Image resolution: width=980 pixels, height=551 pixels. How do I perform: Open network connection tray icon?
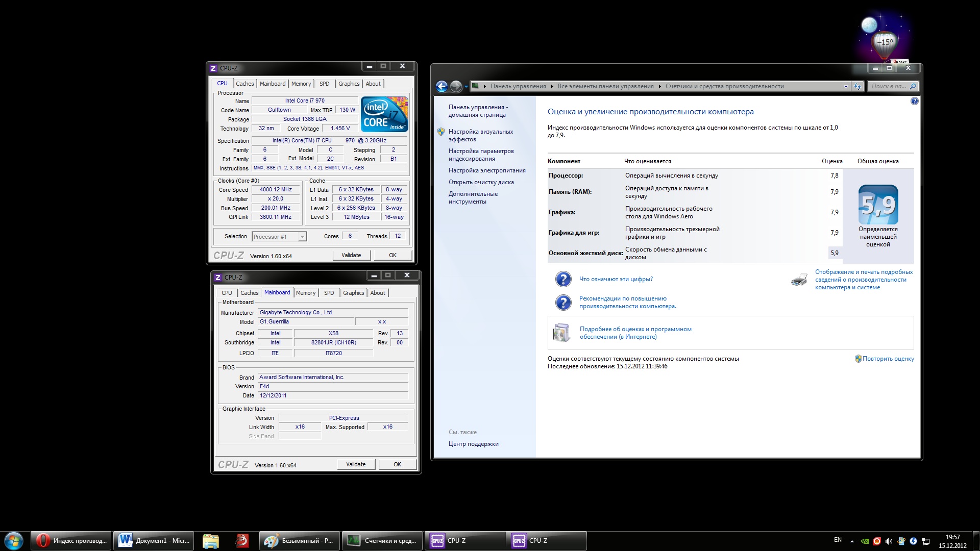(x=926, y=541)
